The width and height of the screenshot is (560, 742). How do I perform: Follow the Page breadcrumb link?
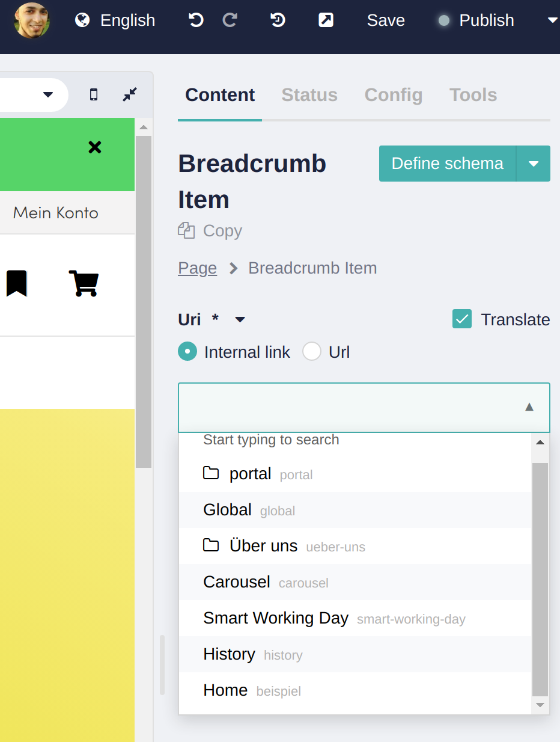click(197, 268)
